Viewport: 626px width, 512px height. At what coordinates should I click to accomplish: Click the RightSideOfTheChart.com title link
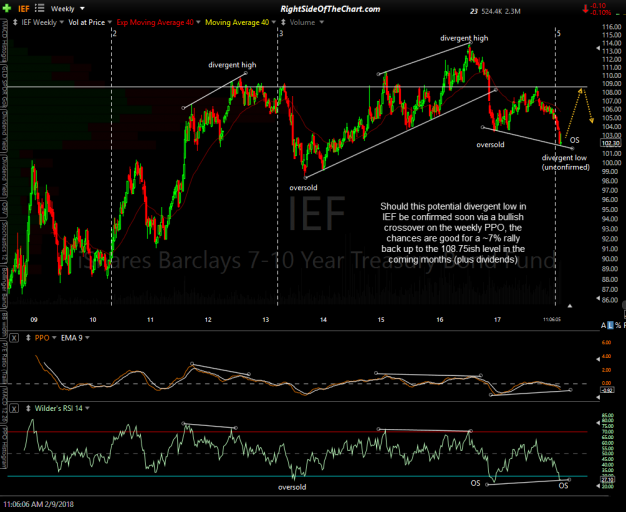[x=330, y=9]
